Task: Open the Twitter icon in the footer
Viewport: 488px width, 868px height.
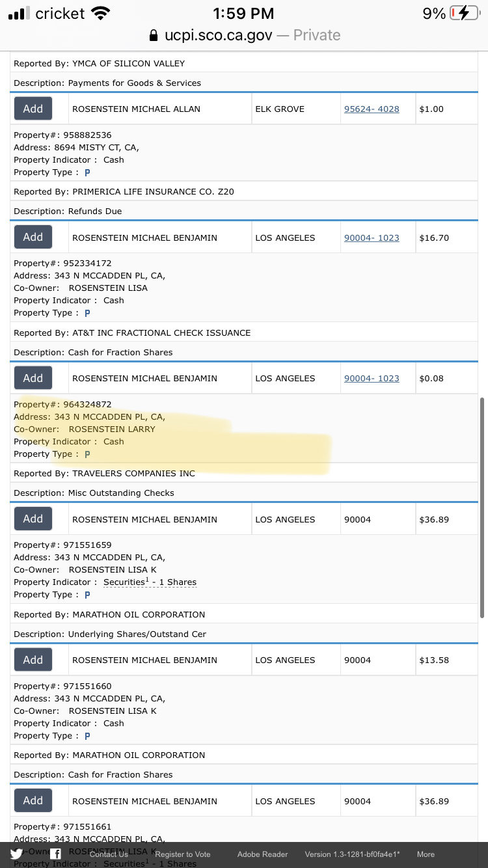Action: click(x=17, y=854)
